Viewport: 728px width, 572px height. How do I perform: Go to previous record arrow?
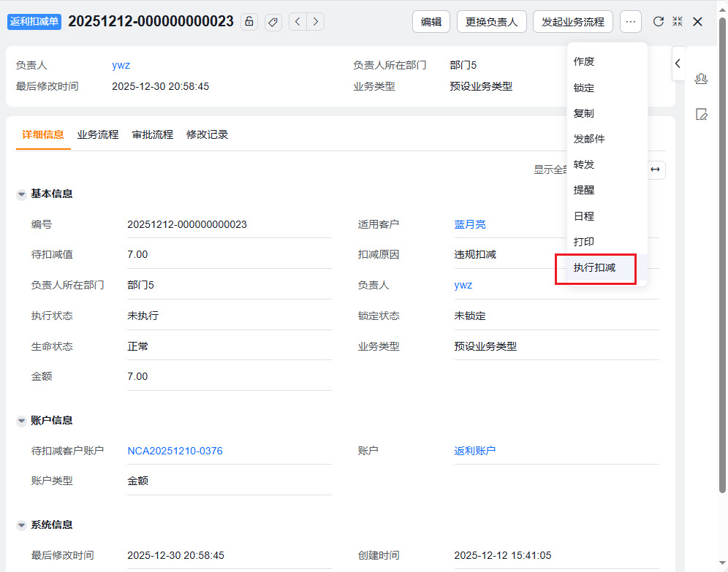[297, 22]
